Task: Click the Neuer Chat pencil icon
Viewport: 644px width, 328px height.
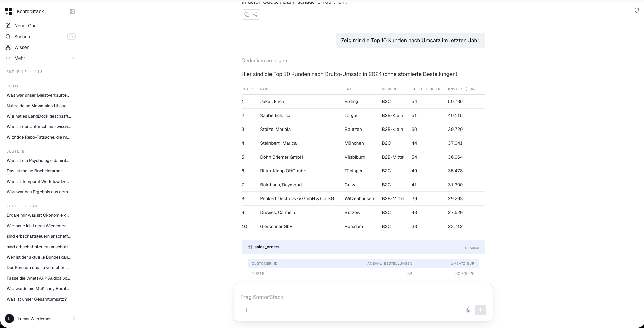Action: [8, 26]
